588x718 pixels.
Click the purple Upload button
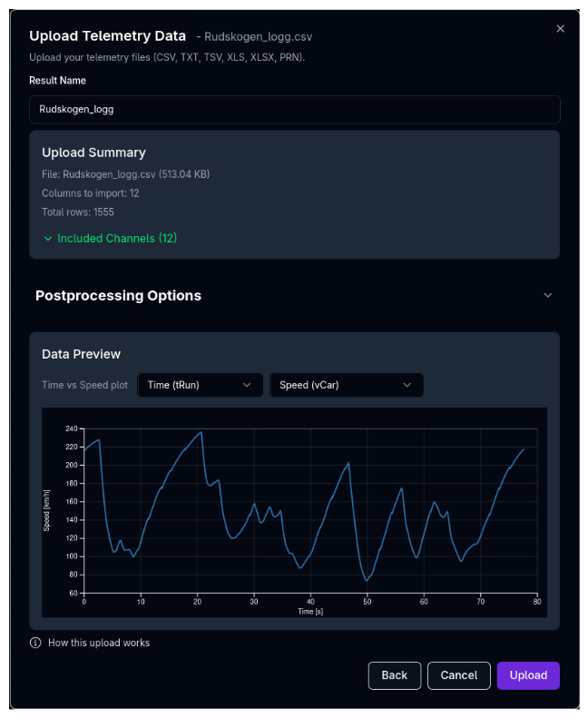(528, 675)
